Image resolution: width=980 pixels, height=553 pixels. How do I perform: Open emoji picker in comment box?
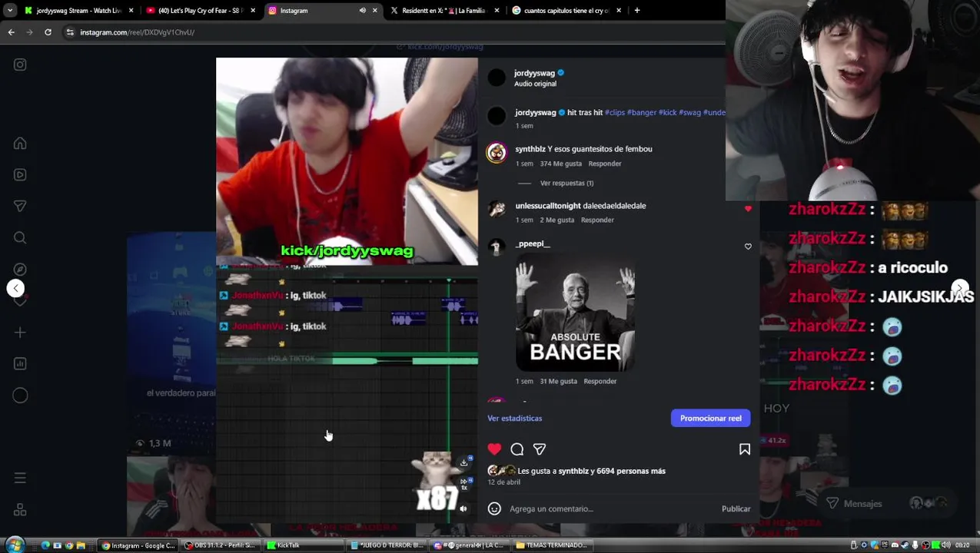coord(494,508)
